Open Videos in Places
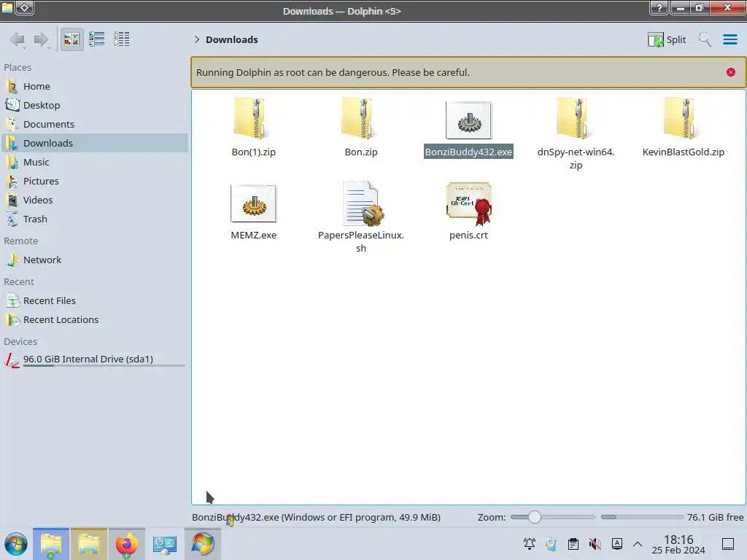 [94, 201]
